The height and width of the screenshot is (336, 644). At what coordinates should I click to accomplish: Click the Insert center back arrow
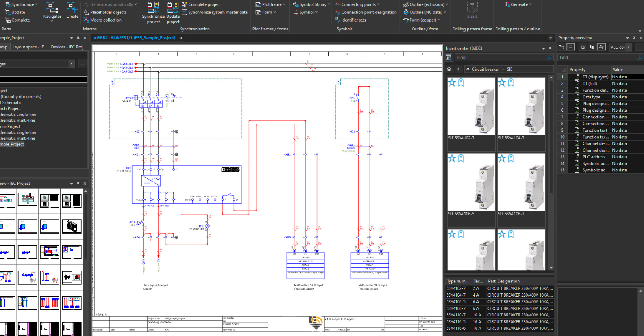(459, 69)
